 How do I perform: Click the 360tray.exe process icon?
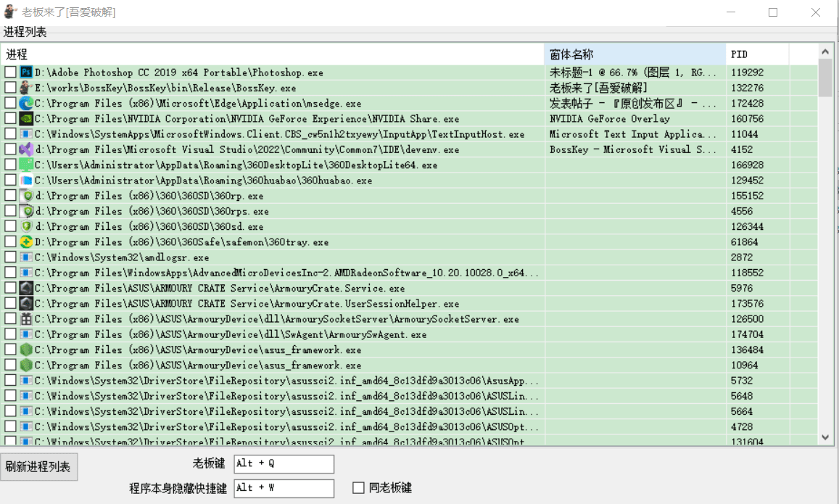tap(26, 241)
